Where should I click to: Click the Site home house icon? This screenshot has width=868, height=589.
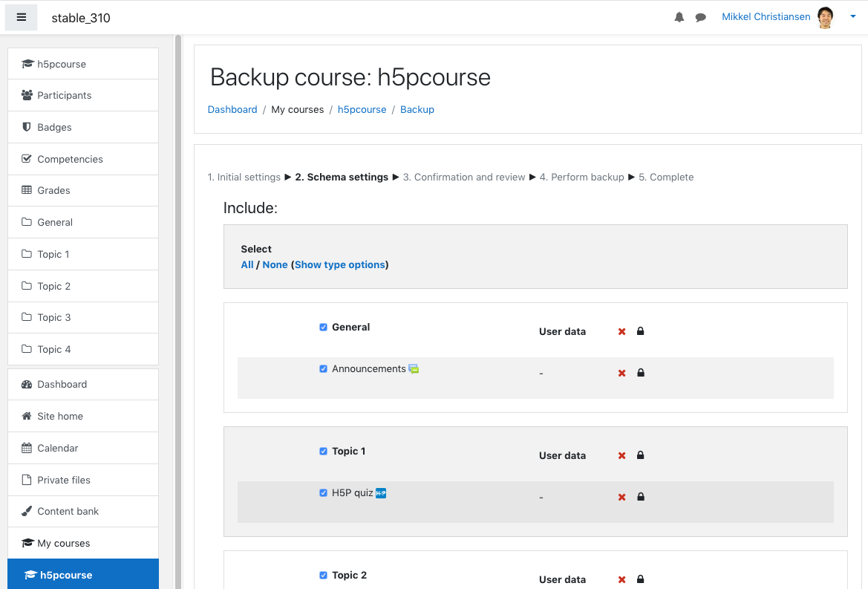click(x=27, y=416)
